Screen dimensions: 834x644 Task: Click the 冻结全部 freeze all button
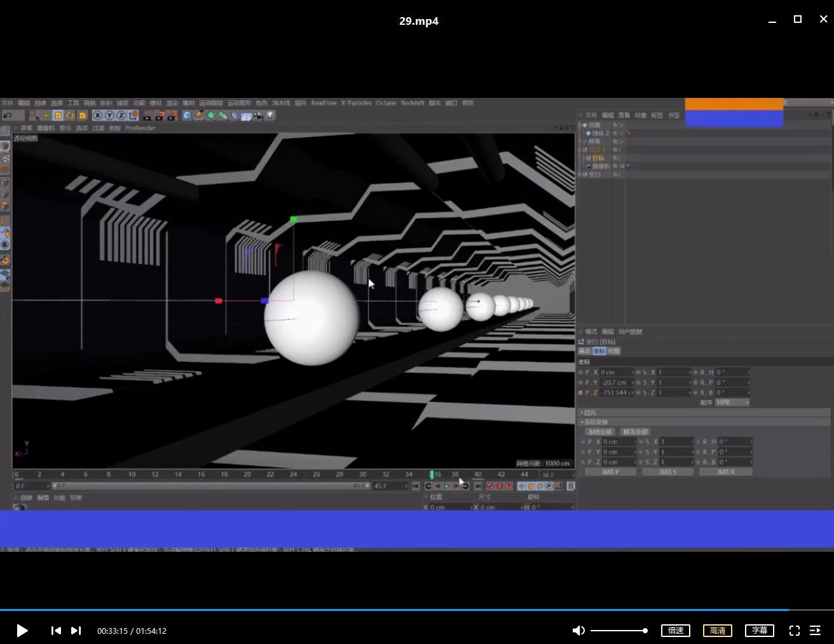599,432
